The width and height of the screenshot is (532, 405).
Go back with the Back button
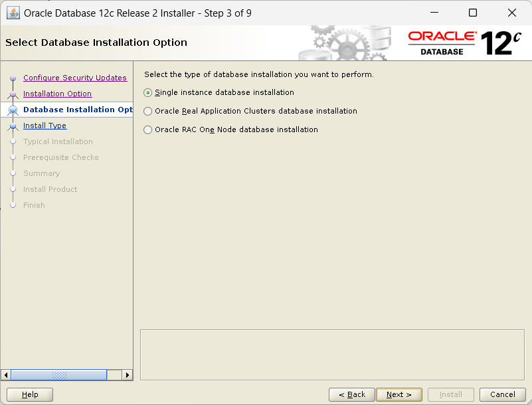(x=352, y=394)
